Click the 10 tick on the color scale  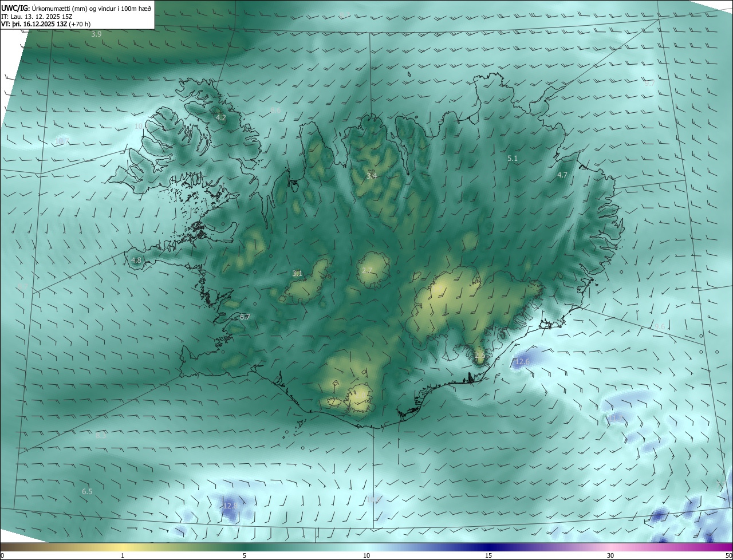[366, 555]
